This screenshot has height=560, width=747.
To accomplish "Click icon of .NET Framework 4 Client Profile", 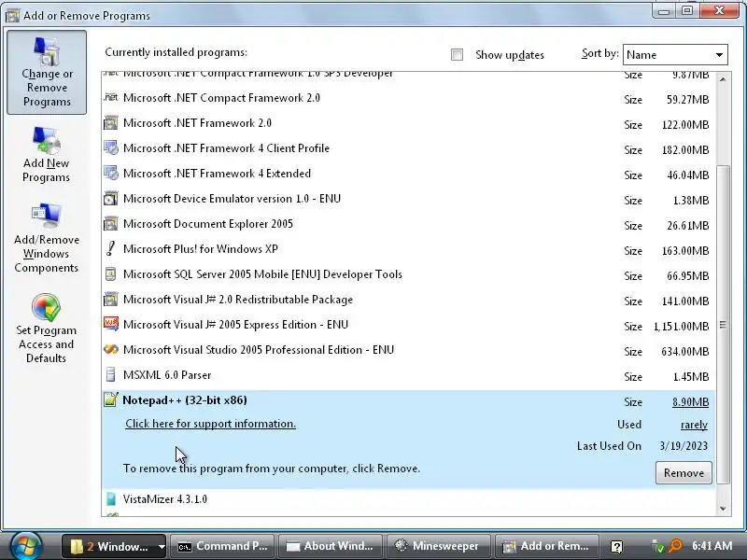I will tap(110, 148).
